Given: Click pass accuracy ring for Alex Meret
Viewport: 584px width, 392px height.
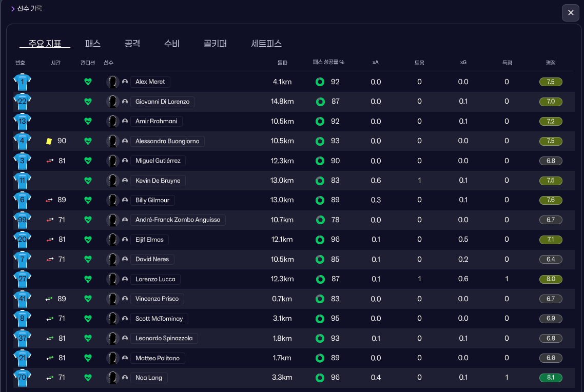Looking at the screenshot, I should coord(320,82).
